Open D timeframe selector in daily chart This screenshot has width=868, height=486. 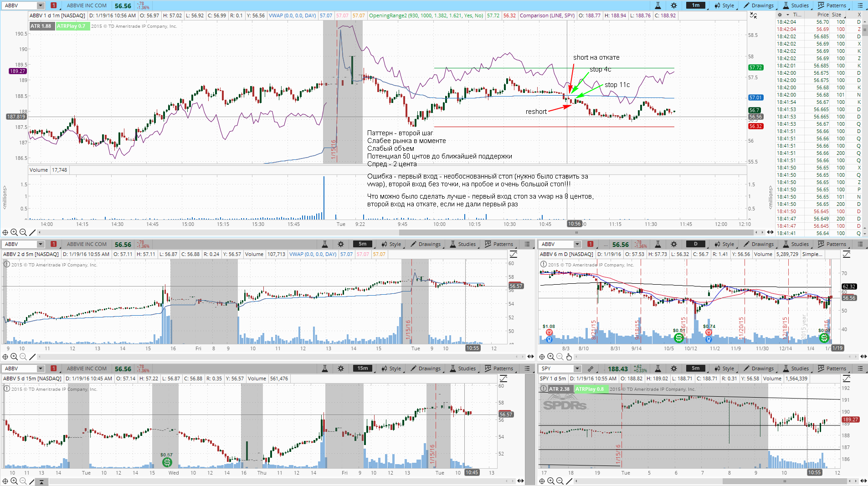(696, 244)
